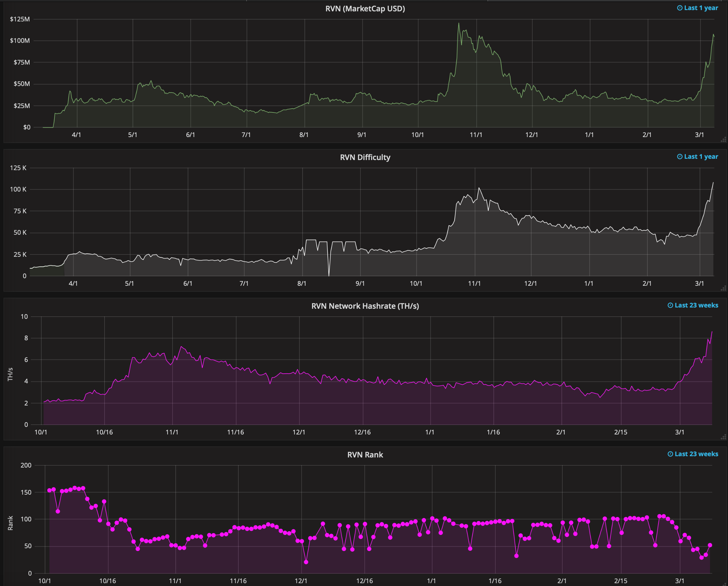Click y-axis value 6 in Hashrate panel
The image size is (728, 586).
coord(26,359)
